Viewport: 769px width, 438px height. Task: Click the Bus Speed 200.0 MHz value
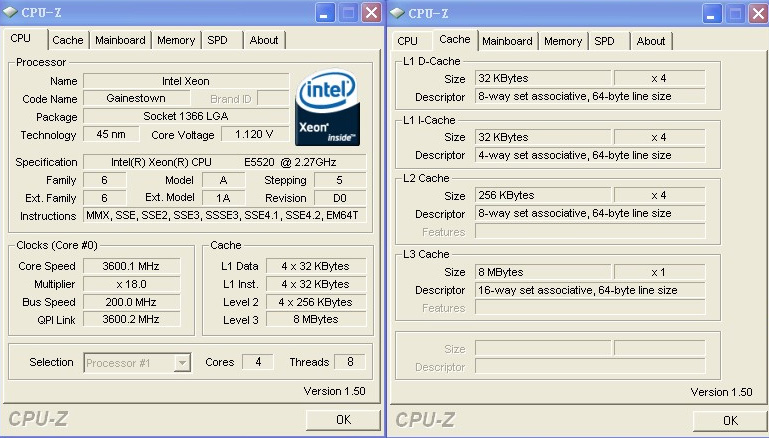(x=131, y=302)
